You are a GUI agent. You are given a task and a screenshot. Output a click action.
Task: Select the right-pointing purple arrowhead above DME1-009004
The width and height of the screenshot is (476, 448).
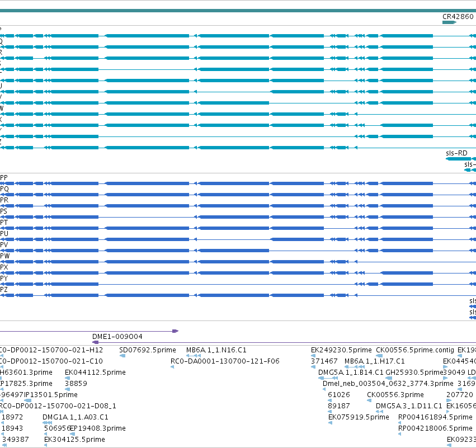(x=176, y=331)
